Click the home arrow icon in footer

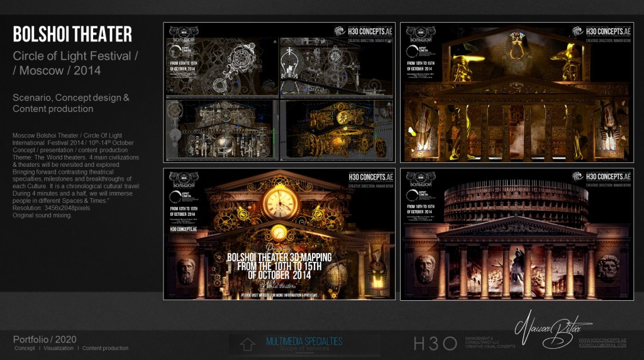(247, 344)
